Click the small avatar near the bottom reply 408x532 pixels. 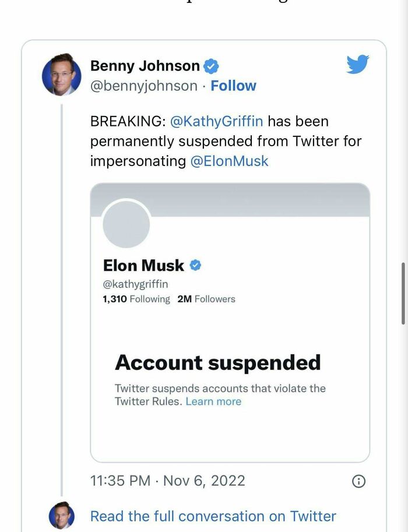pyautogui.click(x=61, y=517)
